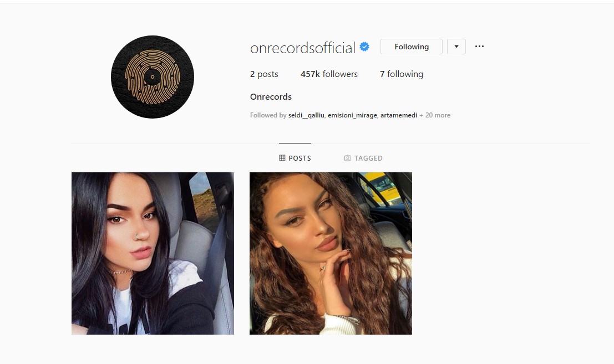Open the black-haired woman post thumbnail
This screenshot has width=614, height=364.
tap(153, 253)
